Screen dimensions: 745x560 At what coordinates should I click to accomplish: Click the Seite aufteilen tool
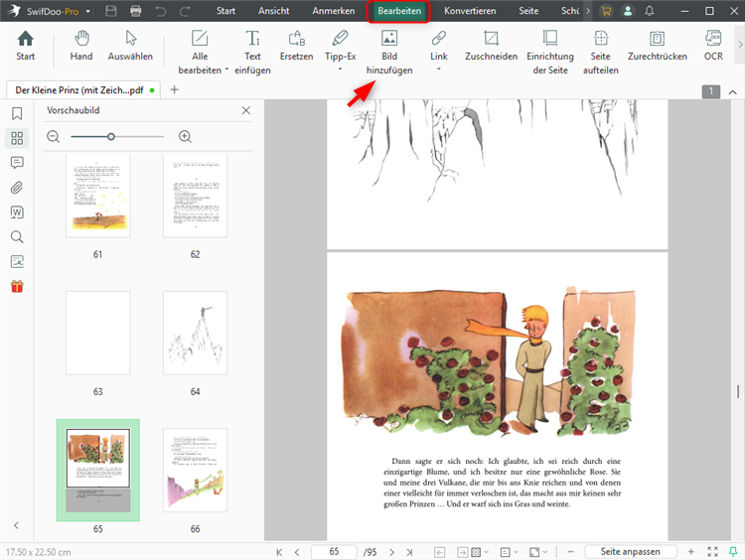(601, 53)
